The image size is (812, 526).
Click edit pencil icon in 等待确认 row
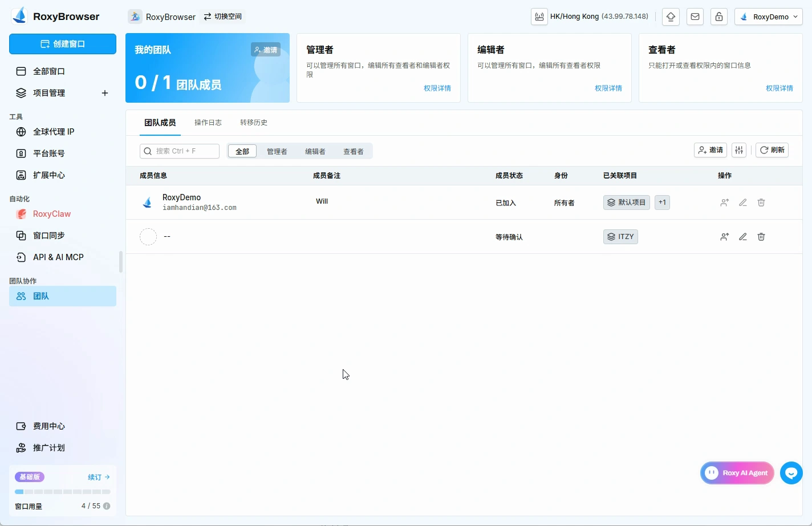743,237
